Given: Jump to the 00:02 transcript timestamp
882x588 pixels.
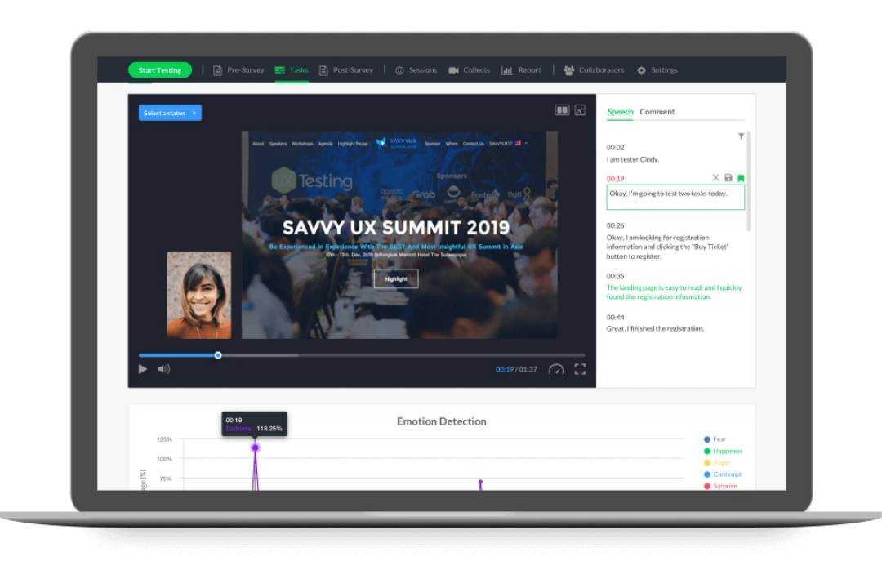Looking at the screenshot, I should (616, 148).
